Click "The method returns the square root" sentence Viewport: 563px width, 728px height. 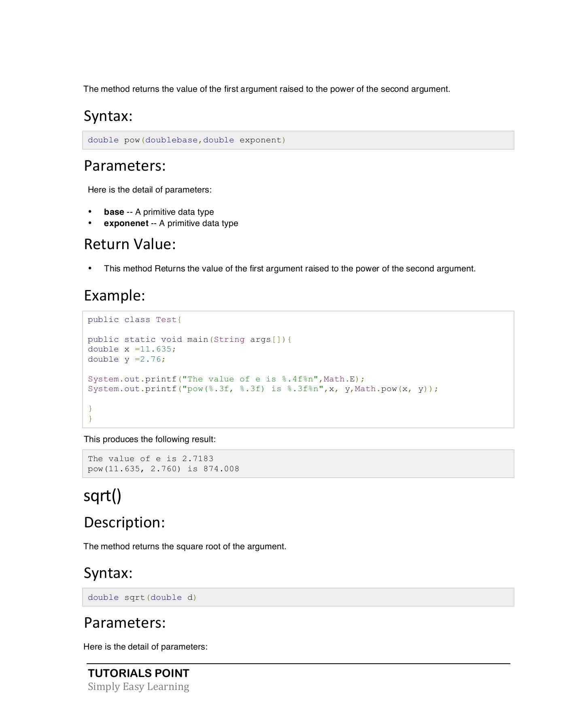point(185,546)
